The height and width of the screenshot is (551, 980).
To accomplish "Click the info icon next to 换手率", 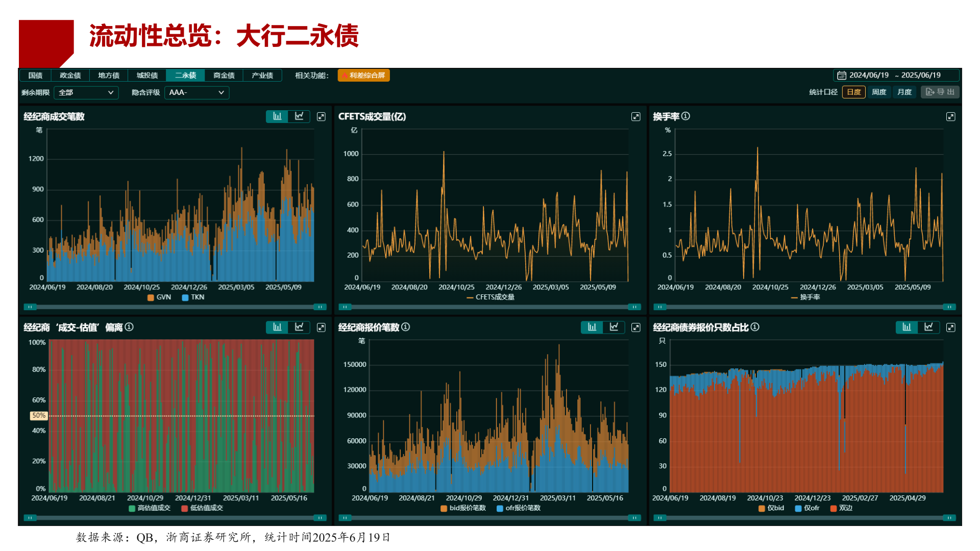I will click(685, 116).
